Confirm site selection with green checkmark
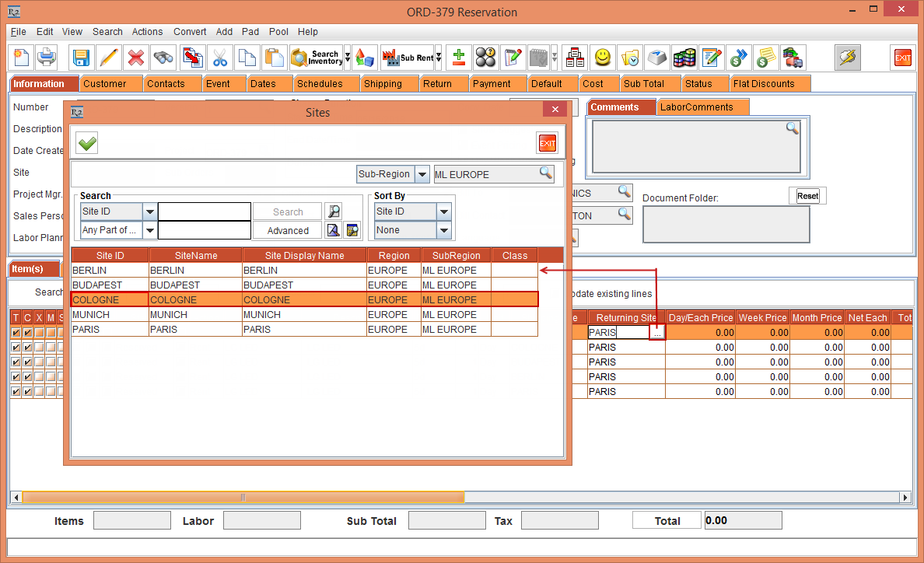This screenshot has height=563, width=924. pyautogui.click(x=87, y=143)
